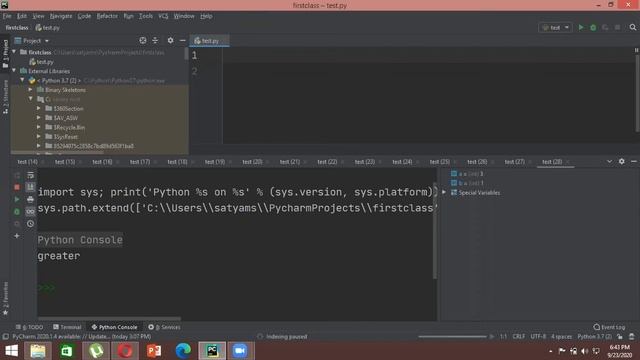
Task: Open the File menu
Action: pyautogui.click(x=7, y=16)
